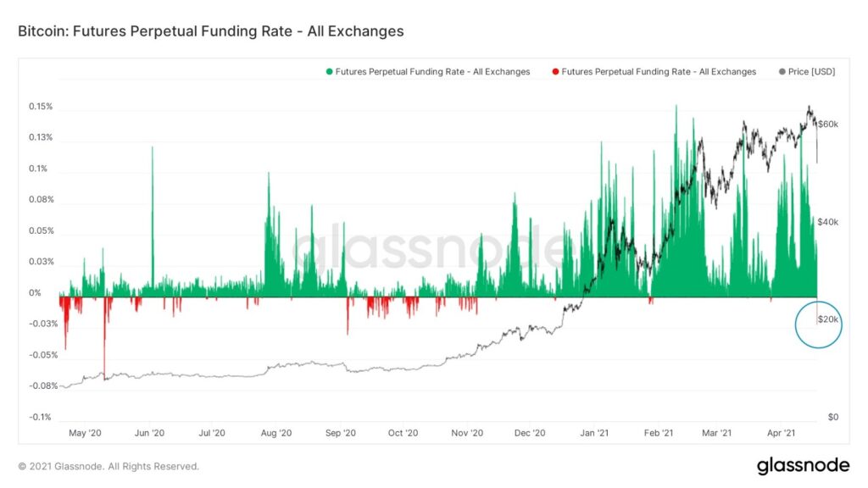Click the chart title 'Bitcoin: Futures Perpetual Funding Rate'
Screen dimensions: 868x488
pyautogui.click(x=210, y=31)
